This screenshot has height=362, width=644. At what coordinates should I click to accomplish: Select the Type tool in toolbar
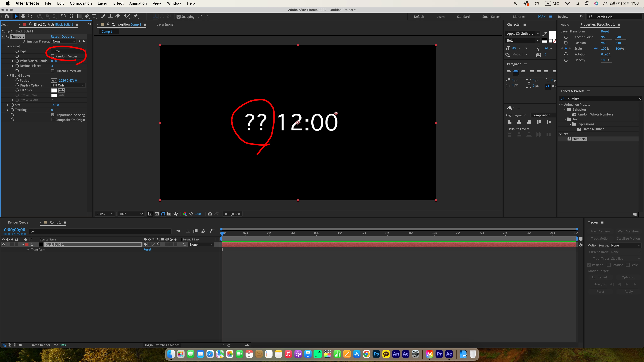click(94, 17)
